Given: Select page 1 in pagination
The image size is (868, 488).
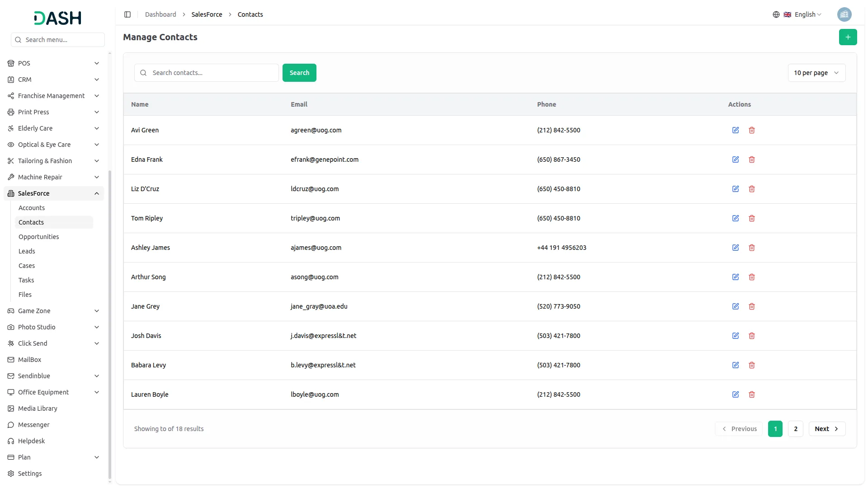Looking at the screenshot, I should click(775, 429).
